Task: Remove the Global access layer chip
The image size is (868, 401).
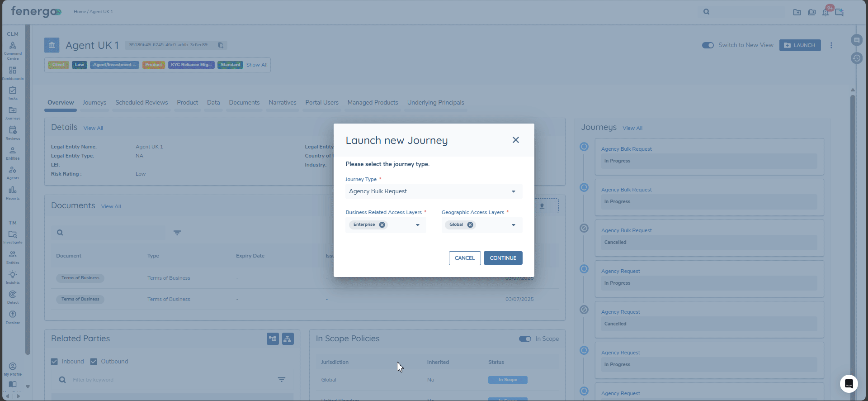Action: click(x=470, y=225)
